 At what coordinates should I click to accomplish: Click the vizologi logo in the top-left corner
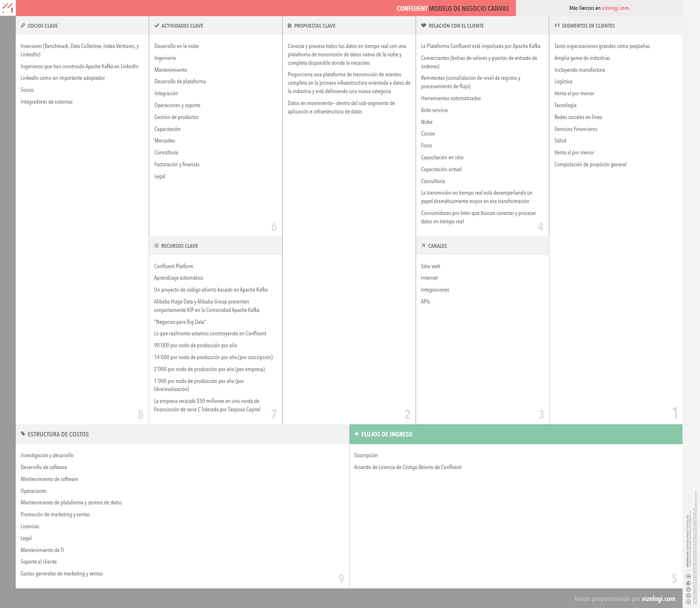click(x=8, y=8)
